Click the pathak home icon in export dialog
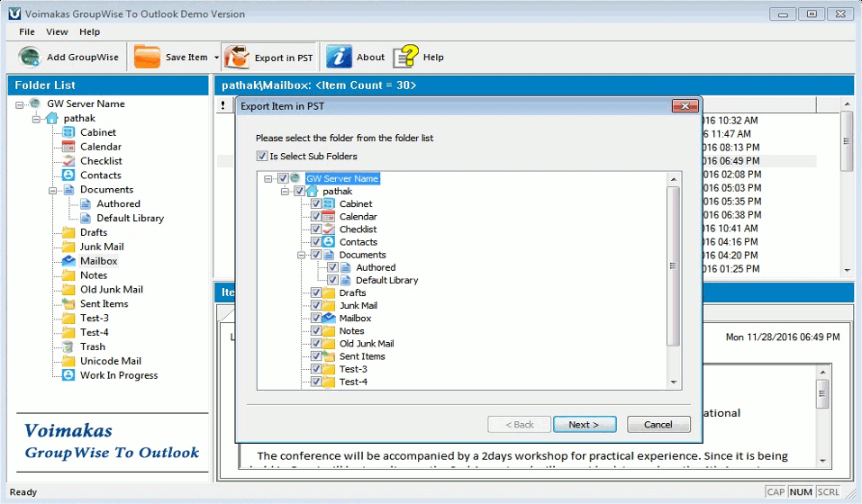The width and height of the screenshot is (862, 504). point(312,191)
